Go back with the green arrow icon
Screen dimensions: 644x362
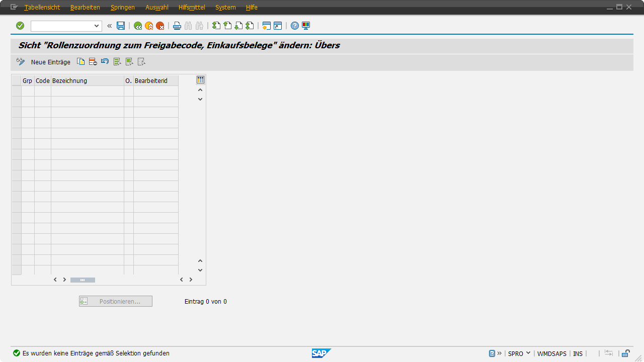[x=138, y=26]
